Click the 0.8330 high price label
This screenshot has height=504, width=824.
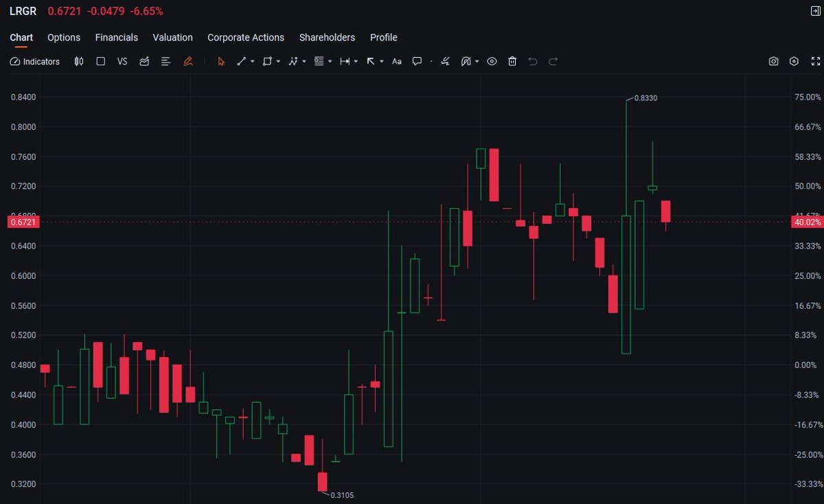click(645, 98)
